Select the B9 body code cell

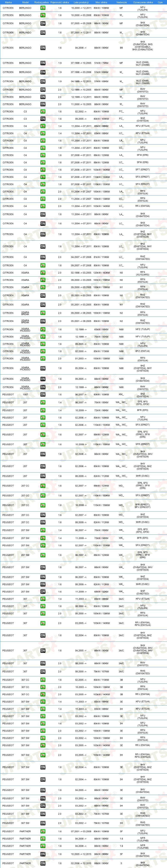coord(121,48)
